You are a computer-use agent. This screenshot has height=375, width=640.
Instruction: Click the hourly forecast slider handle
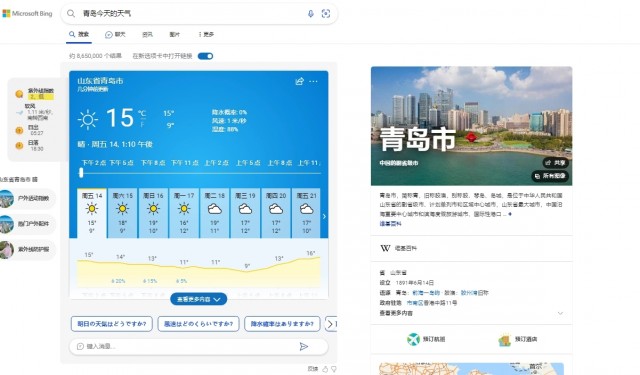(x=81, y=173)
